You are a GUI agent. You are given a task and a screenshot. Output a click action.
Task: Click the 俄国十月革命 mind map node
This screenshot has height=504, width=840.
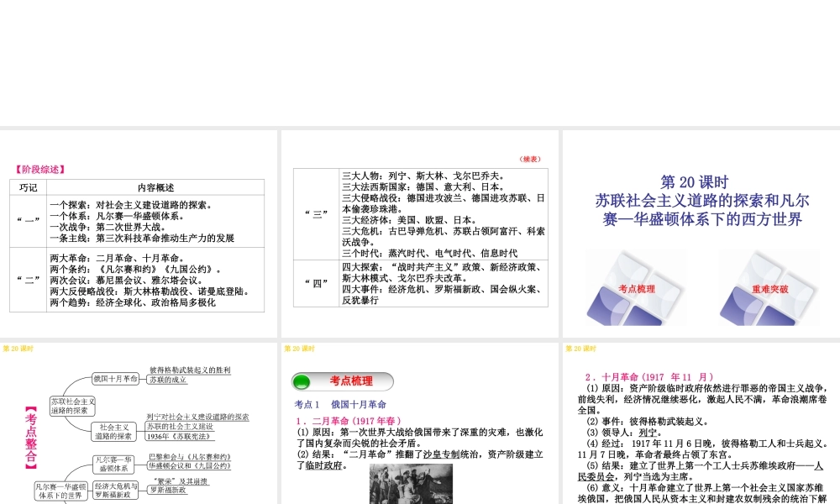click(x=115, y=379)
